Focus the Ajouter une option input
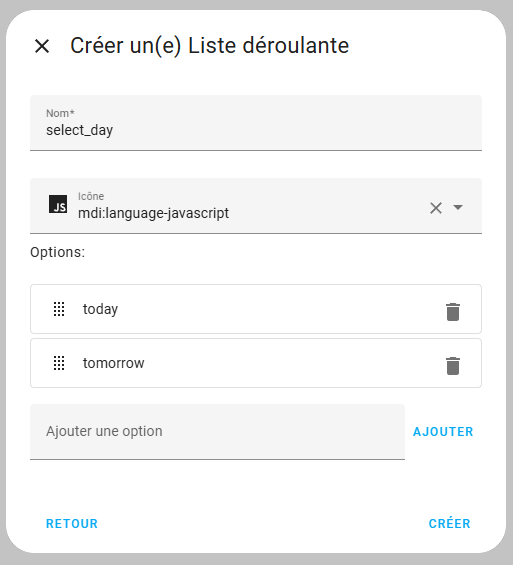 [x=218, y=432]
